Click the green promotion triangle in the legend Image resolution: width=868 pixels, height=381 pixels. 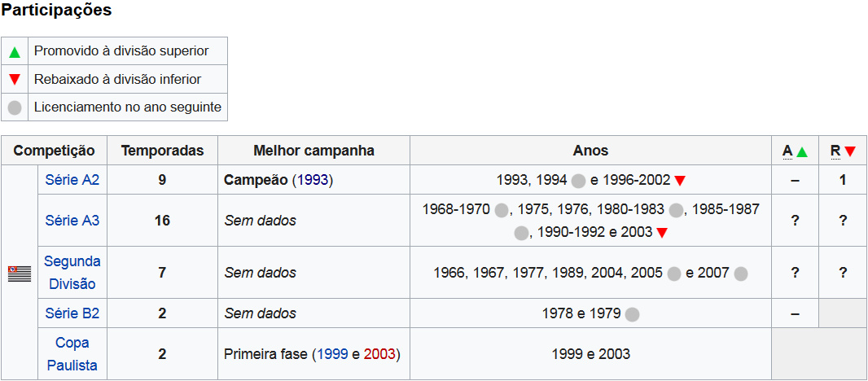[15, 52]
